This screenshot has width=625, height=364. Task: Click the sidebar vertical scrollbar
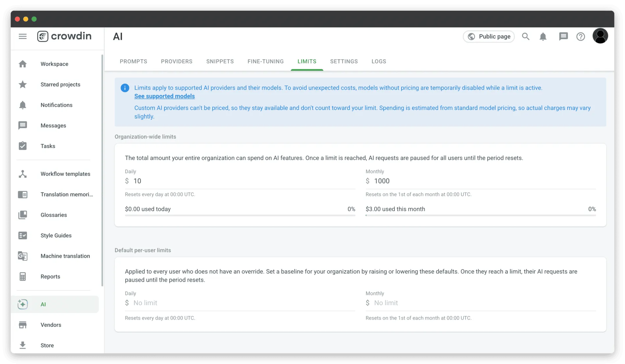(x=102, y=170)
